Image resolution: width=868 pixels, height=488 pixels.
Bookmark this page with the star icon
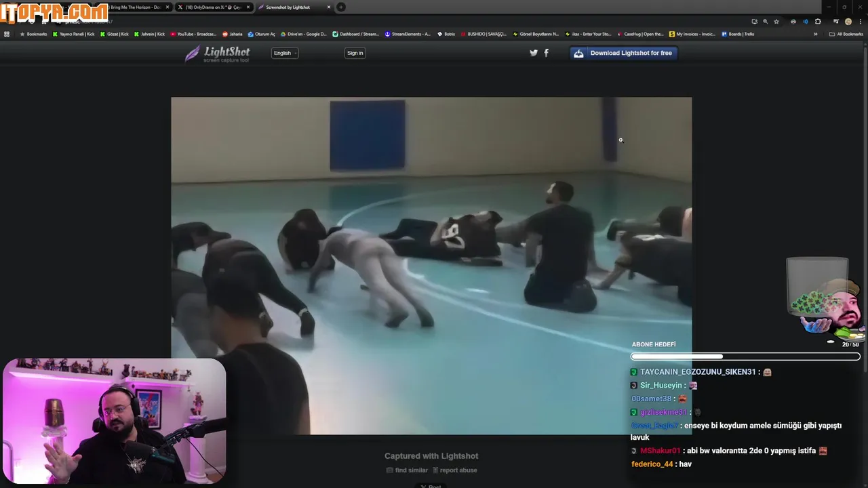click(776, 22)
